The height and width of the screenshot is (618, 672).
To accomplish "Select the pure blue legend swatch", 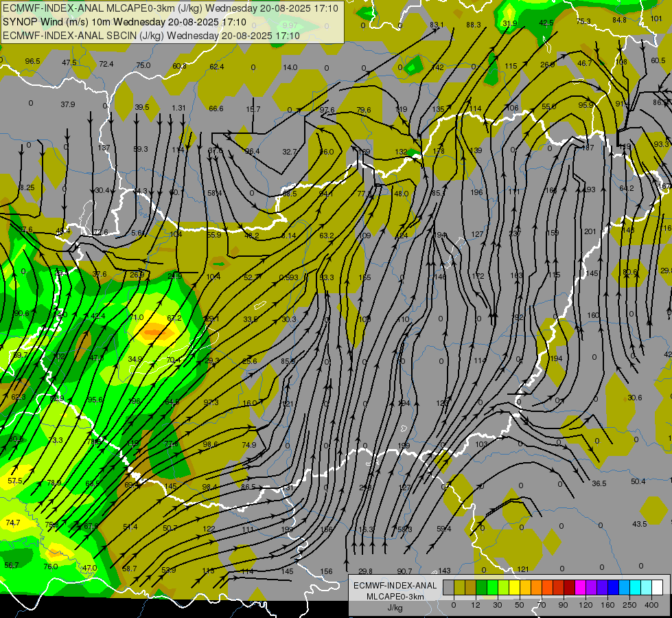I will point(613,587).
